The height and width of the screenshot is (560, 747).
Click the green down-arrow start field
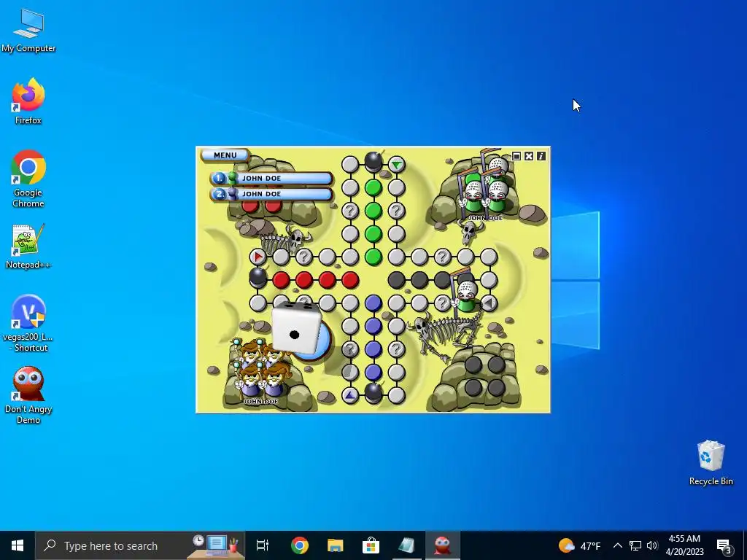pyautogui.click(x=396, y=165)
